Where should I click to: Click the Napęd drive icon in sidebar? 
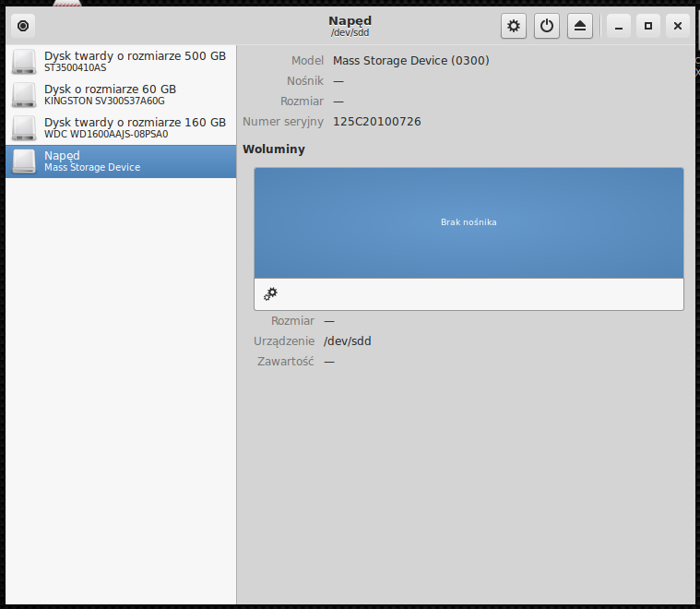[x=24, y=161]
